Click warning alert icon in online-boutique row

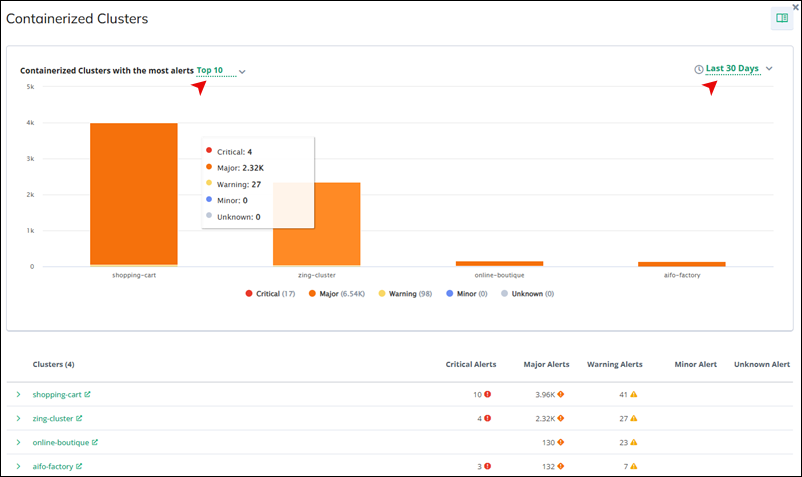point(633,442)
